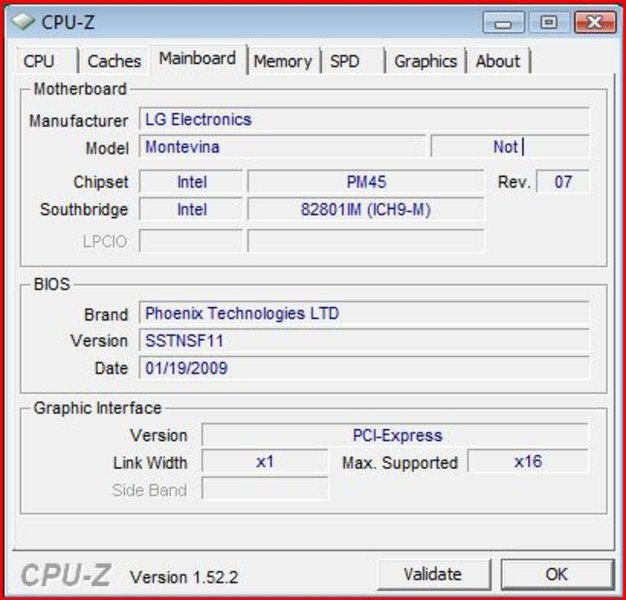The height and width of the screenshot is (600, 626).
Task: Click the Manufacturer field LG Electronics
Action: pyautogui.click(x=364, y=120)
